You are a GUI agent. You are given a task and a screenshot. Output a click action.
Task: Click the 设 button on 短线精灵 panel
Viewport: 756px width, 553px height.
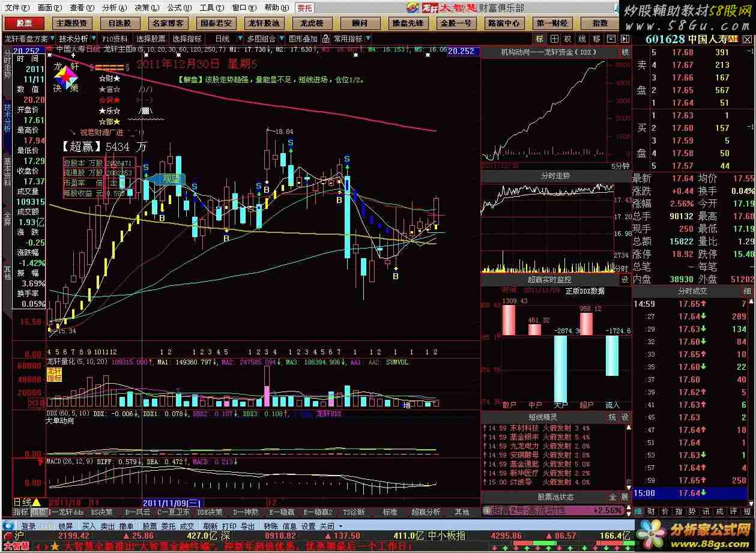(x=625, y=417)
